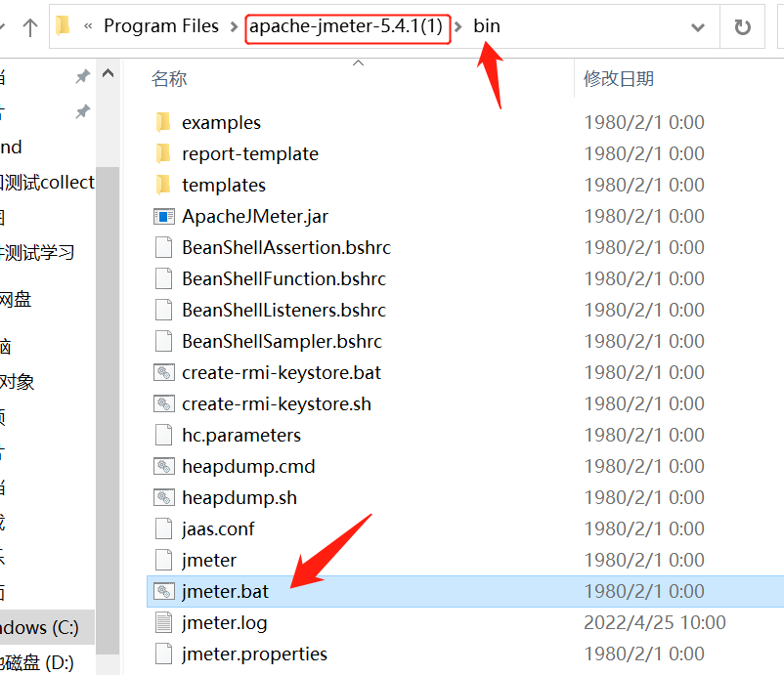Click the create-rmi-keystore.bat gear icon
The image size is (784, 675).
click(164, 373)
